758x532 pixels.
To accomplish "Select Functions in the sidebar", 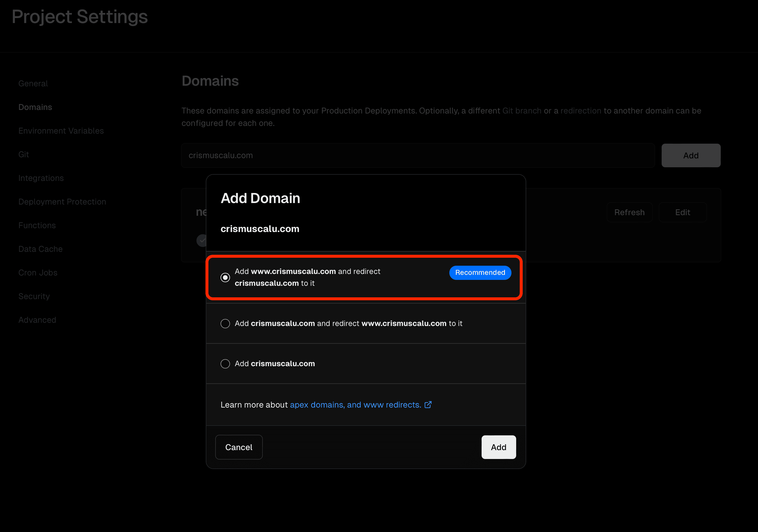I will coord(37,226).
